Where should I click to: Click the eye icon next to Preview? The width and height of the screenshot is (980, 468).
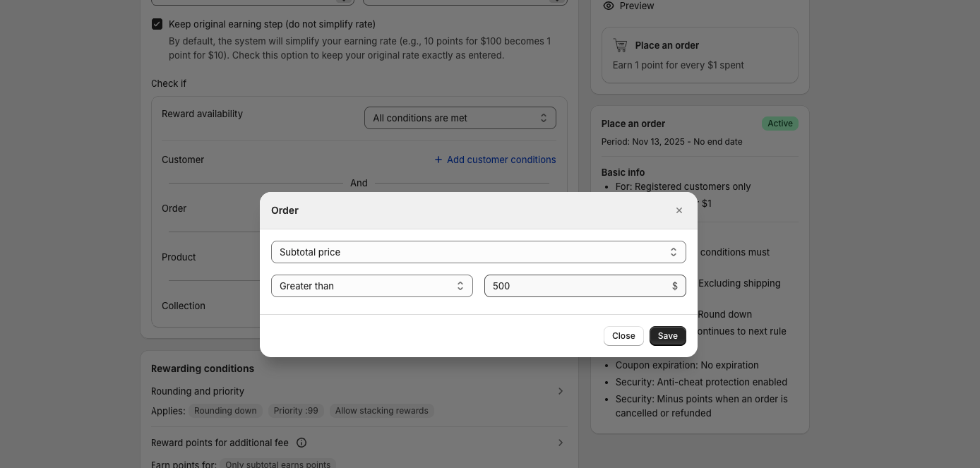609,6
